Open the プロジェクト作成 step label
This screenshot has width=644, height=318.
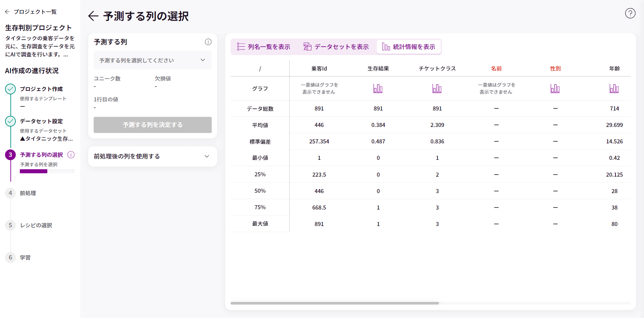click(41, 89)
